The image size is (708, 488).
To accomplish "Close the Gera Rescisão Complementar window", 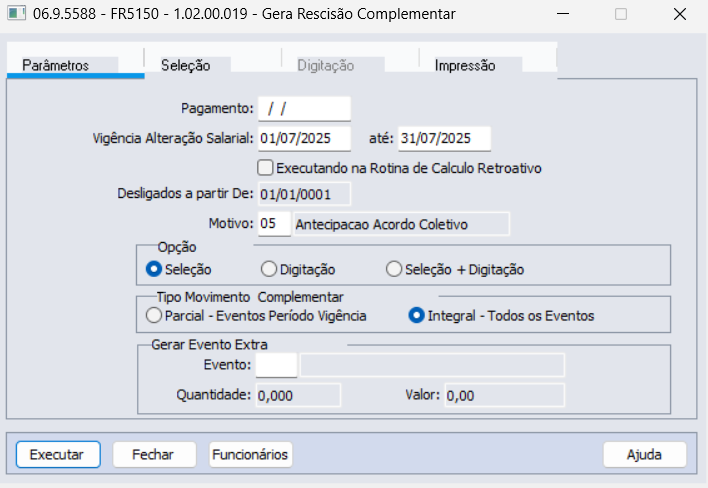I will tap(680, 14).
